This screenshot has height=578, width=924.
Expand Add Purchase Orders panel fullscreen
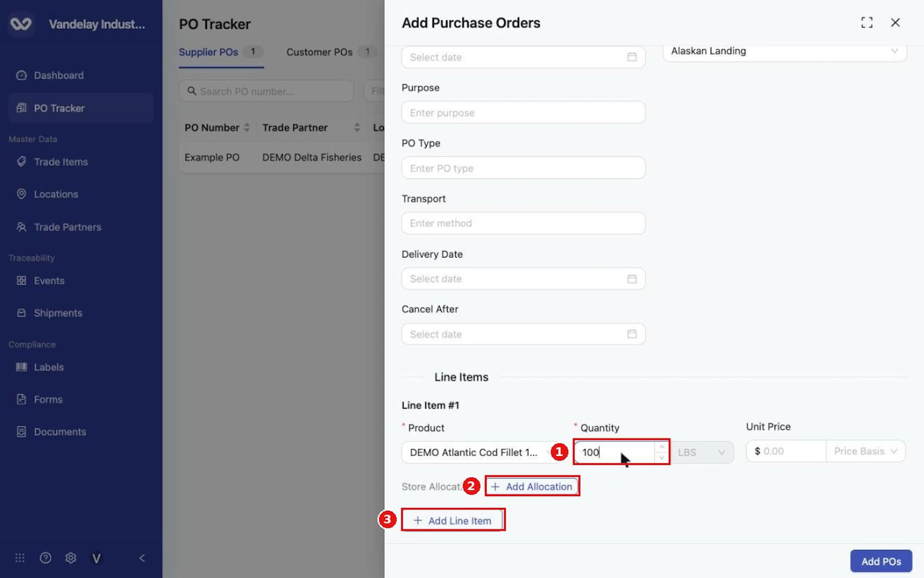[867, 23]
